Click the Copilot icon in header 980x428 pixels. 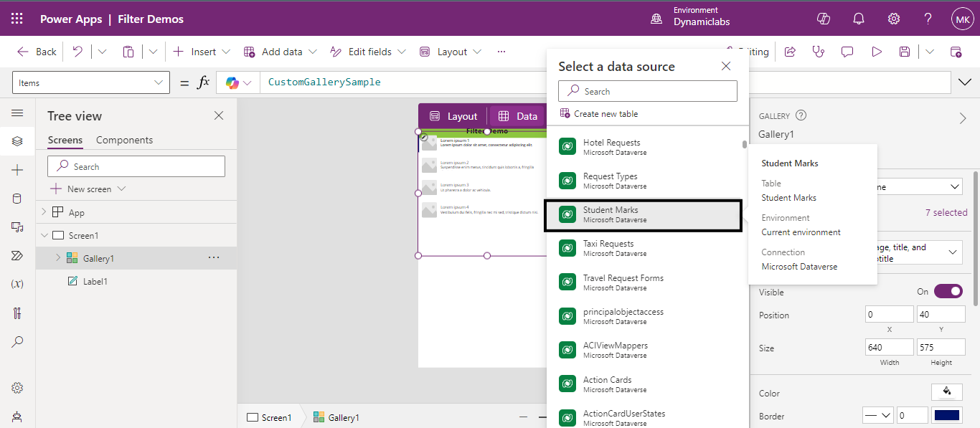[824, 19]
